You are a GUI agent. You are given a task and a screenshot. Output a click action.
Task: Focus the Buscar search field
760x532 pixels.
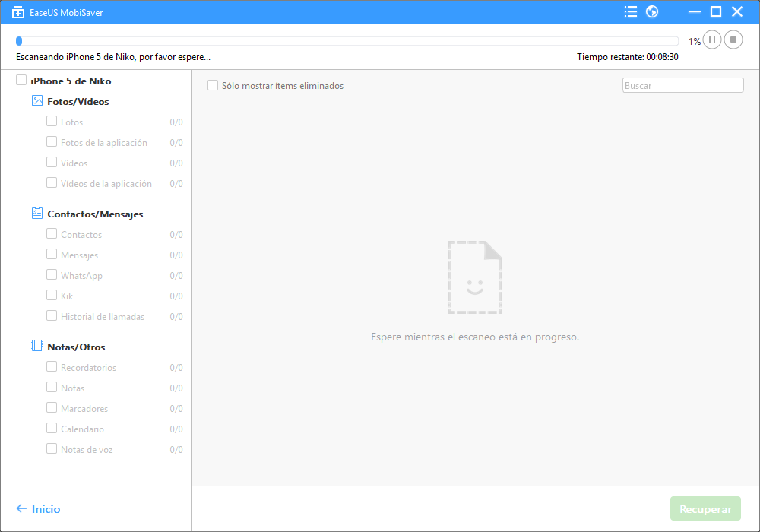tap(682, 86)
